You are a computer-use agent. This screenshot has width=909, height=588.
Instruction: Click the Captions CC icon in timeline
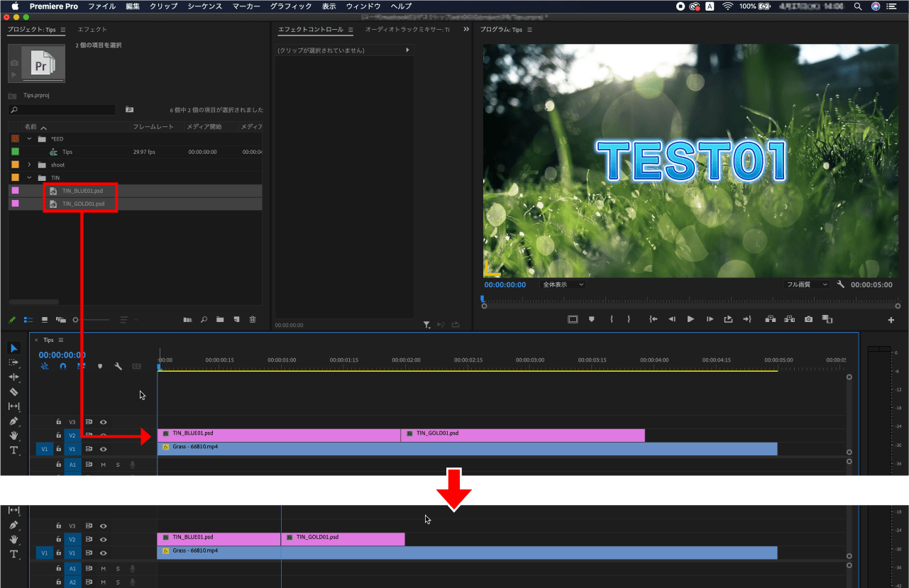point(137,367)
